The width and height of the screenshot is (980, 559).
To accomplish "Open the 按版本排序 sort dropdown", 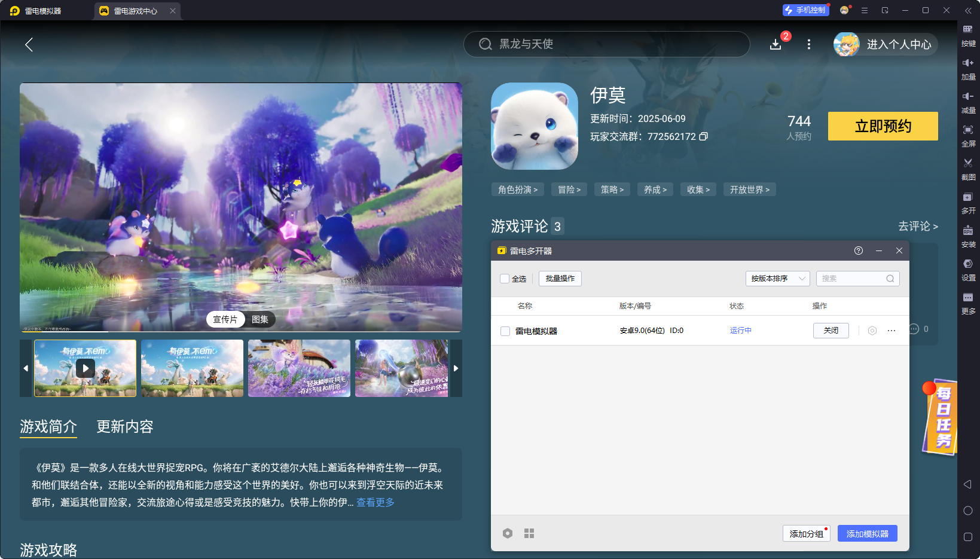I will pos(777,278).
